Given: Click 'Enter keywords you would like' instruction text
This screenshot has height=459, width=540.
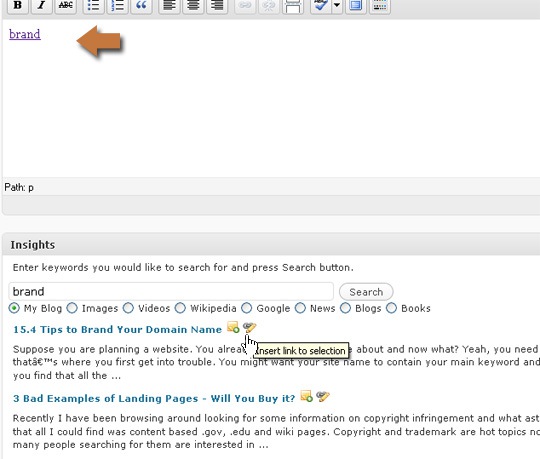Looking at the screenshot, I should (x=183, y=268).
